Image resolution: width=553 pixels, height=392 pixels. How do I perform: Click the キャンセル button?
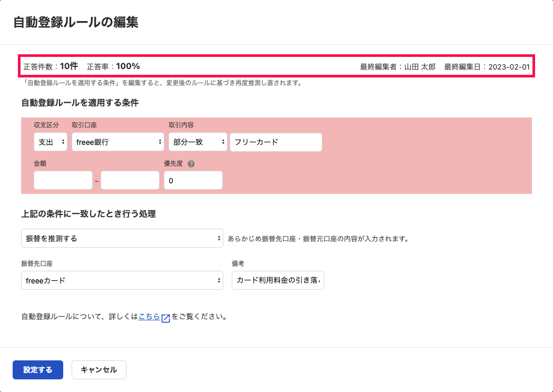click(99, 370)
